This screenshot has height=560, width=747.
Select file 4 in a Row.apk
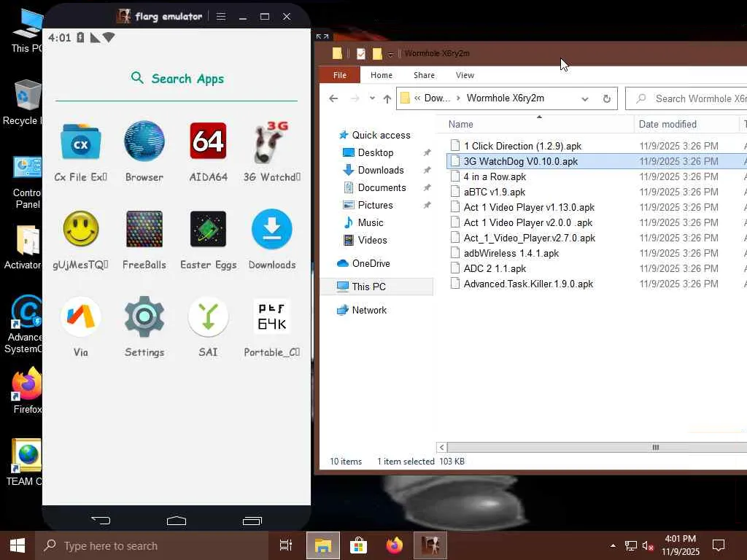495,176
